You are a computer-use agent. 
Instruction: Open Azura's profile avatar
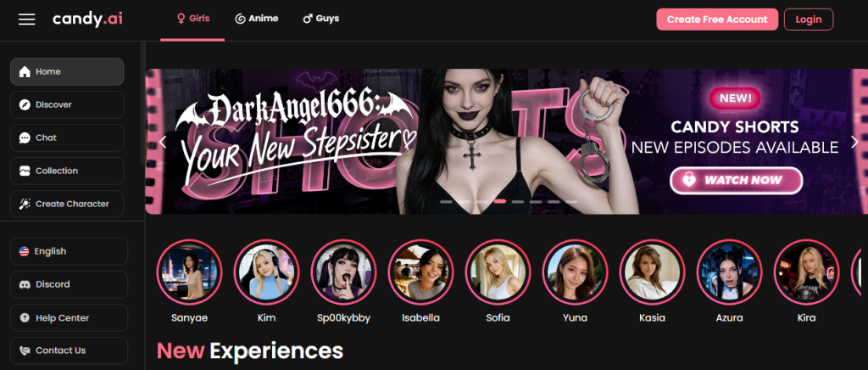pos(729,272)
